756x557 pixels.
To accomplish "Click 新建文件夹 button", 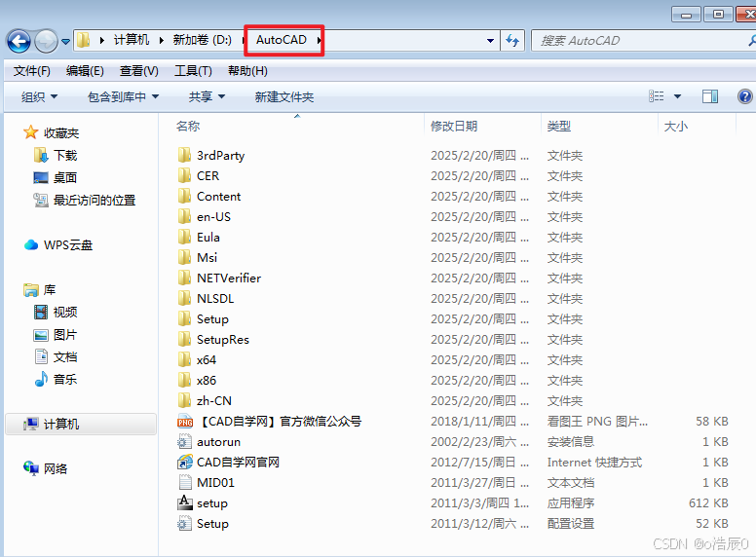I will pyautogui.click(x=283, y=96).
